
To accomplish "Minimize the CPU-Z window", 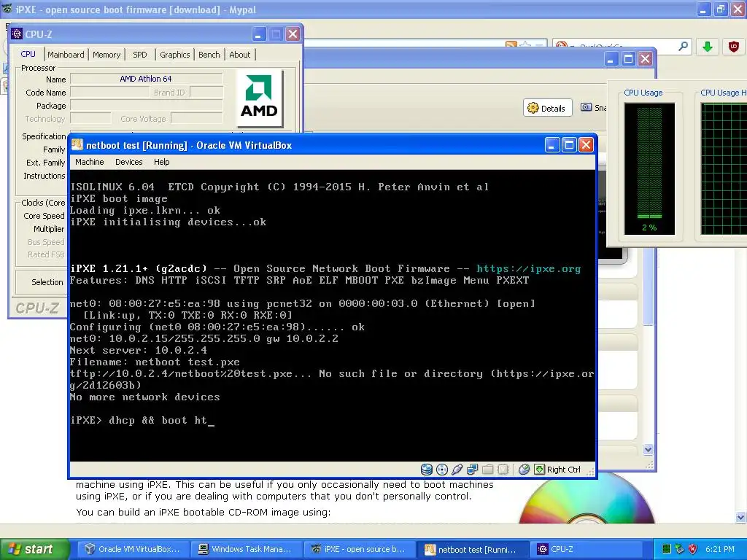I will point(259,34).
